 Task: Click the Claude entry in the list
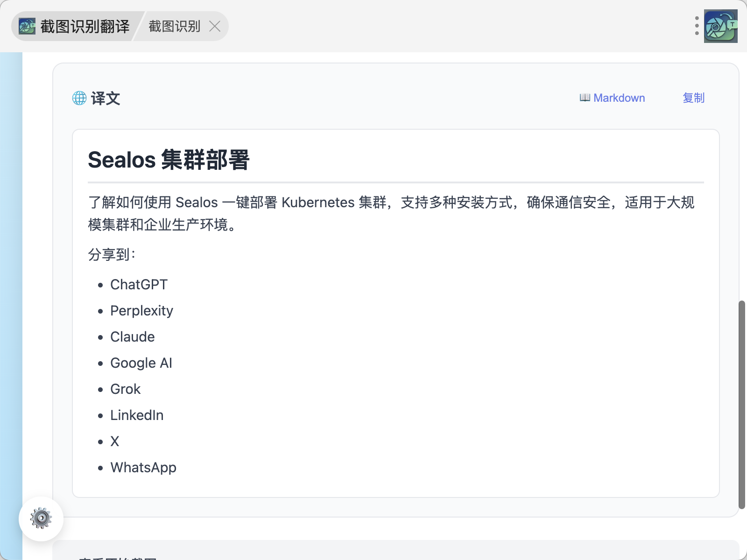pyautogui.click(x=132, y=337)
